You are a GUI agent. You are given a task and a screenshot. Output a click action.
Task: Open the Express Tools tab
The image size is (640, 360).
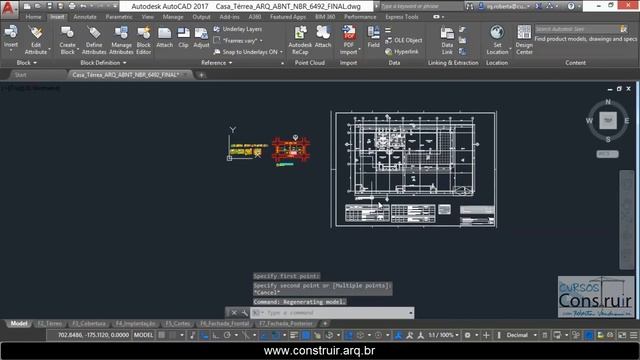[402, 17]
